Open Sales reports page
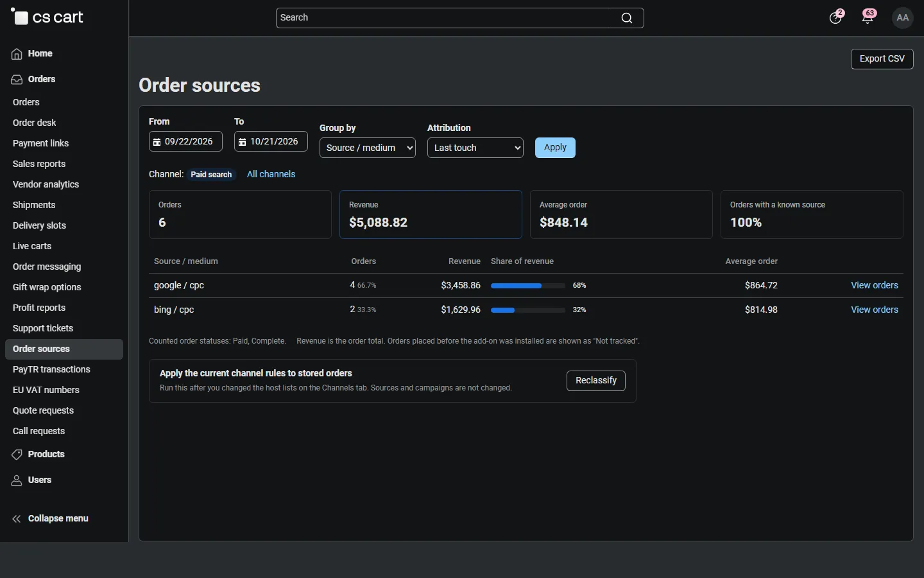This screenshot has width=924, height=578. pos(39,164)
